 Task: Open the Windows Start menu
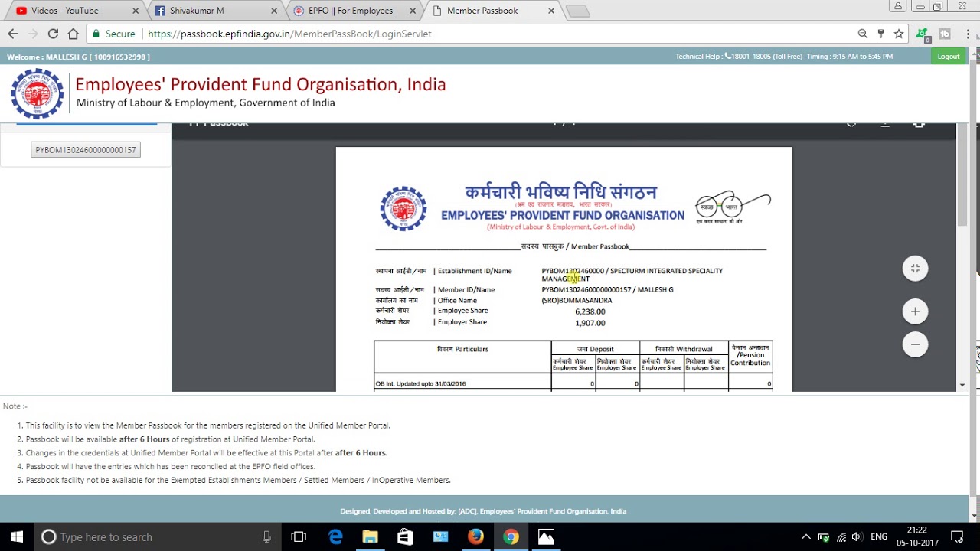click(17, 536)
